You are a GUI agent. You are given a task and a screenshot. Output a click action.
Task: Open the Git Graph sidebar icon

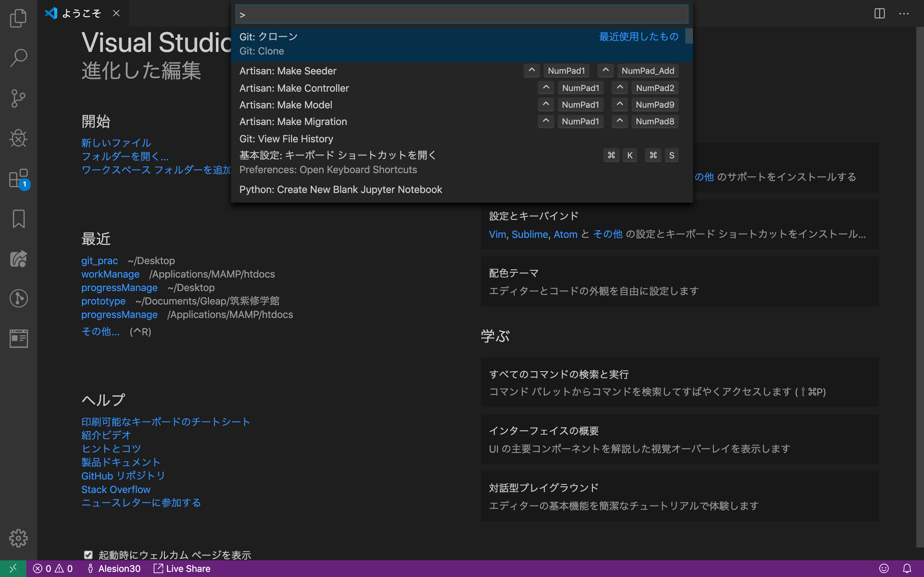[18, 298]
